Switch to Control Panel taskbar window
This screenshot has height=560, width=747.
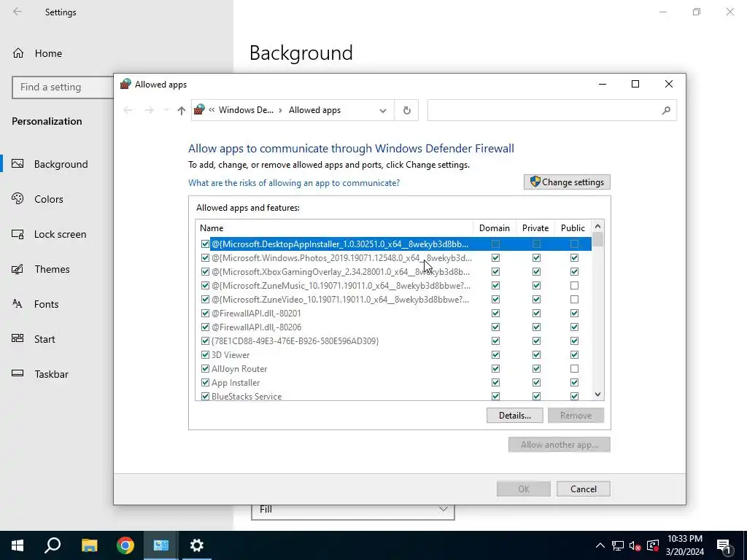(160, 545)
